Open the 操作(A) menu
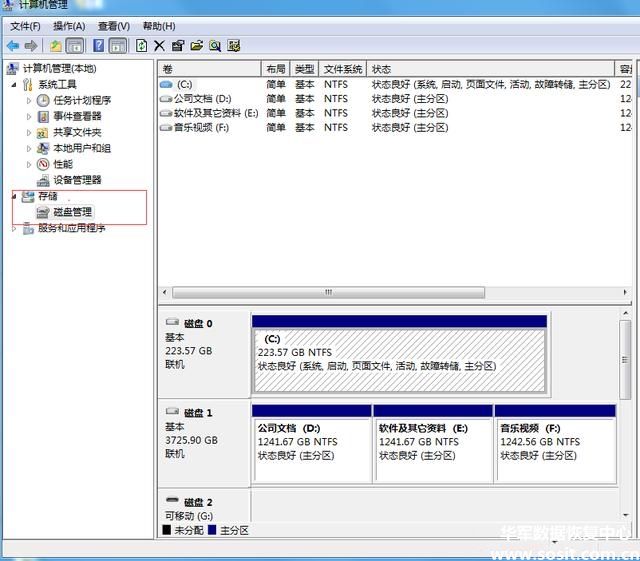Viewport: 640px width, 561px height. click(69, 26)
